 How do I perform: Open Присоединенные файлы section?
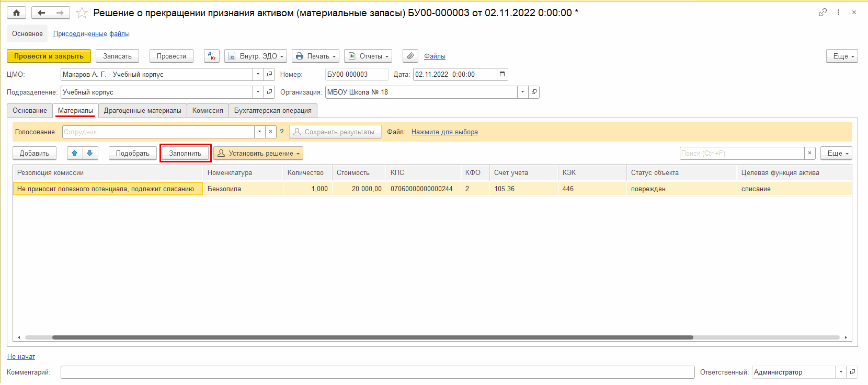92,33
